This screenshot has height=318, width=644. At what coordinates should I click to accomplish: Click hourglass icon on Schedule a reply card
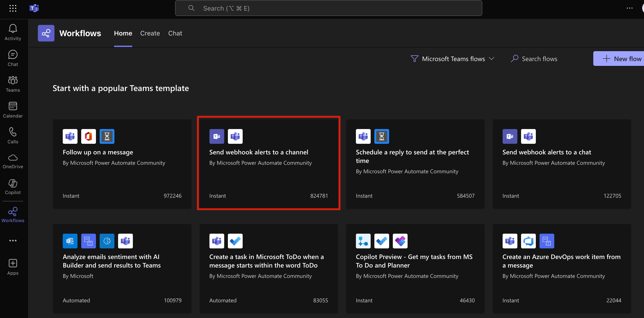click(x=382, y=136)
